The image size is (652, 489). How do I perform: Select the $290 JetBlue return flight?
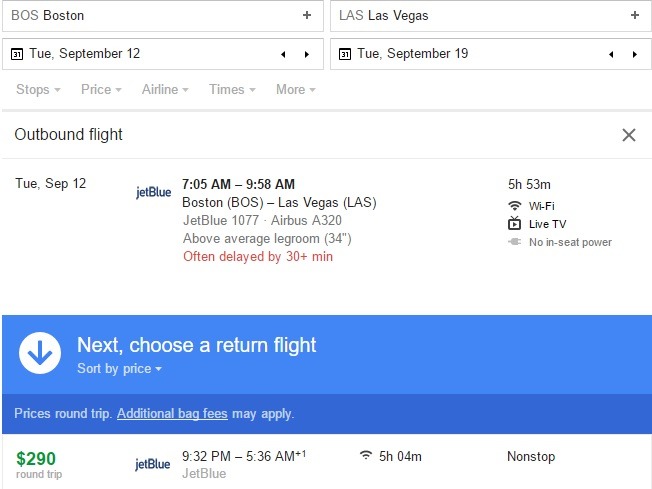[x=327, y=462]
